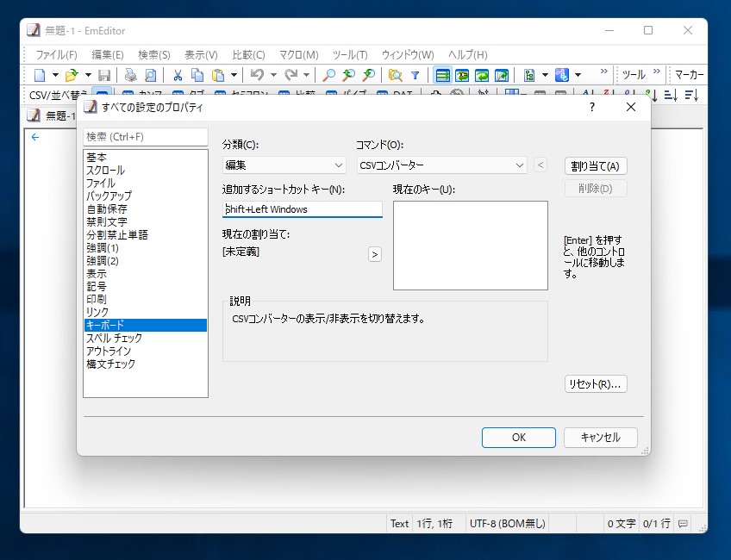The height and width of the screenshot is (560, 731).
Task: Save the document via the Save icon
Action: (104, 76)
